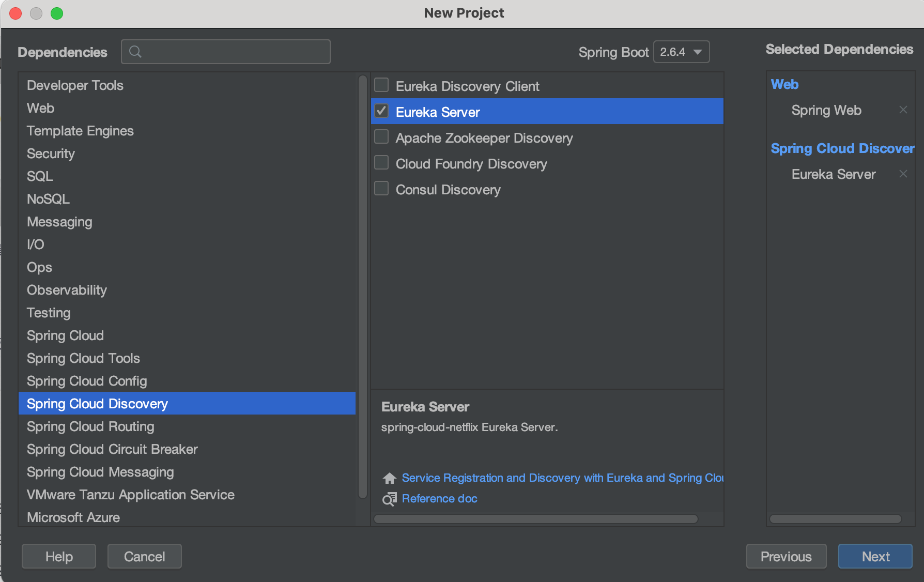Click Spring Cloud Discovery header in Selected Dependencies
This screenshot has height=582, width=924.
[x=842, y=148]
